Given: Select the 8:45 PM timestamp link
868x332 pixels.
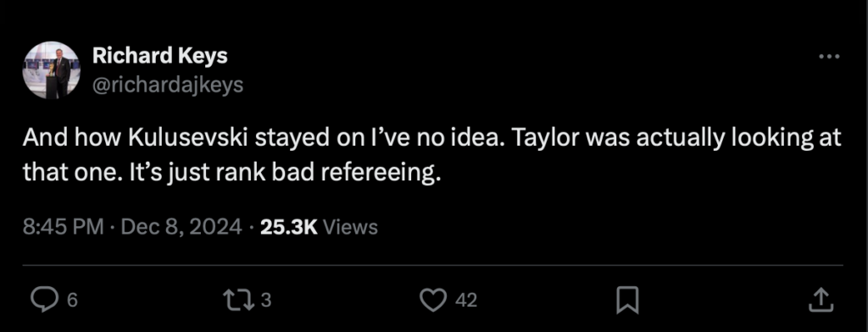Looking at the screenshot, I should [x=64, y=226].
